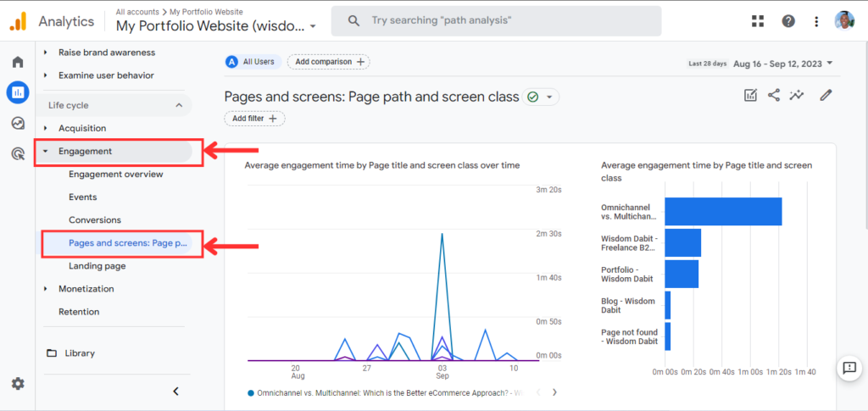
Task: Click the All accounts breadcrumb link
Action: pos(136,12)
